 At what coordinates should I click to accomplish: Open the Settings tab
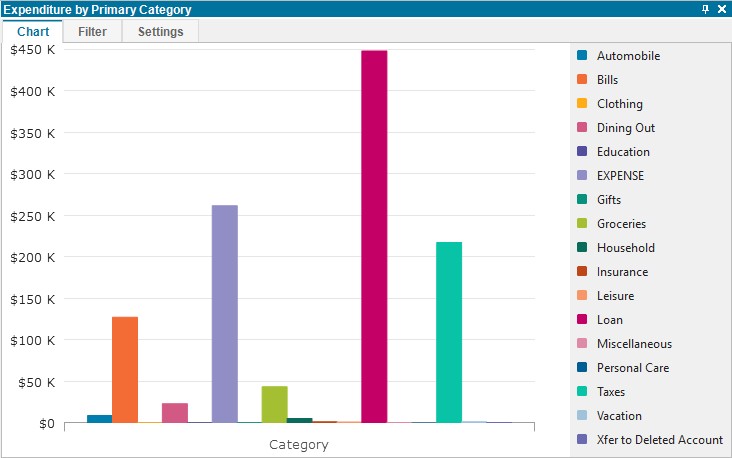click(x=161, y=31)
